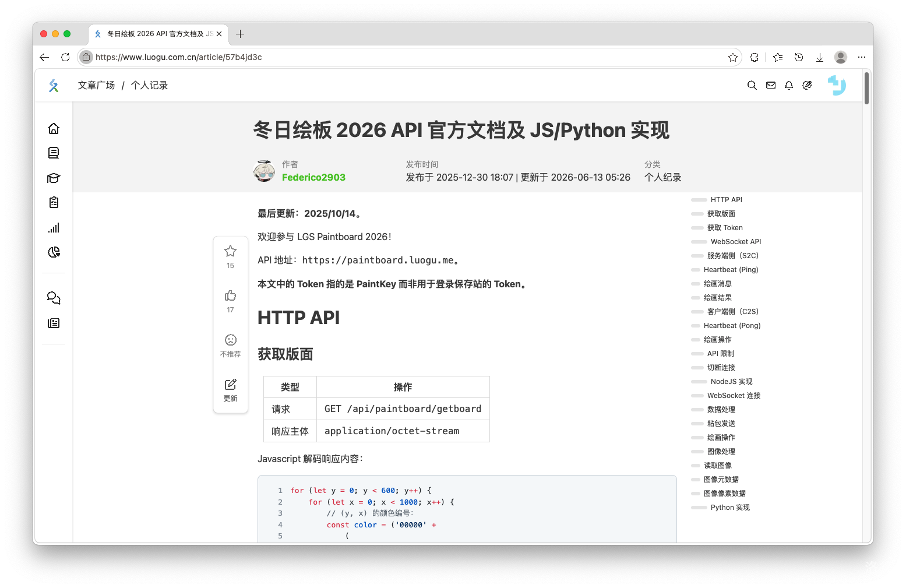Open pie chart sidebar icon
Image resolution: width=906 pixels, height=588 pixels.
coord(54,252)
